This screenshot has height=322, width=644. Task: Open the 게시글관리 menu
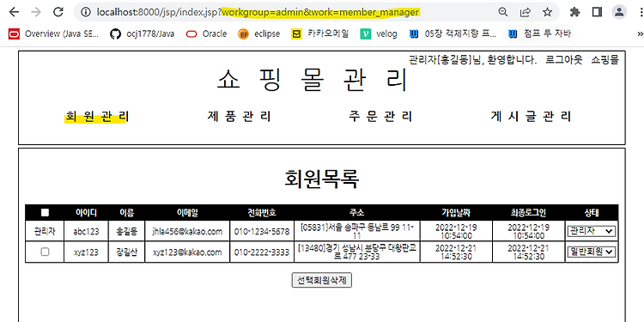531,117
